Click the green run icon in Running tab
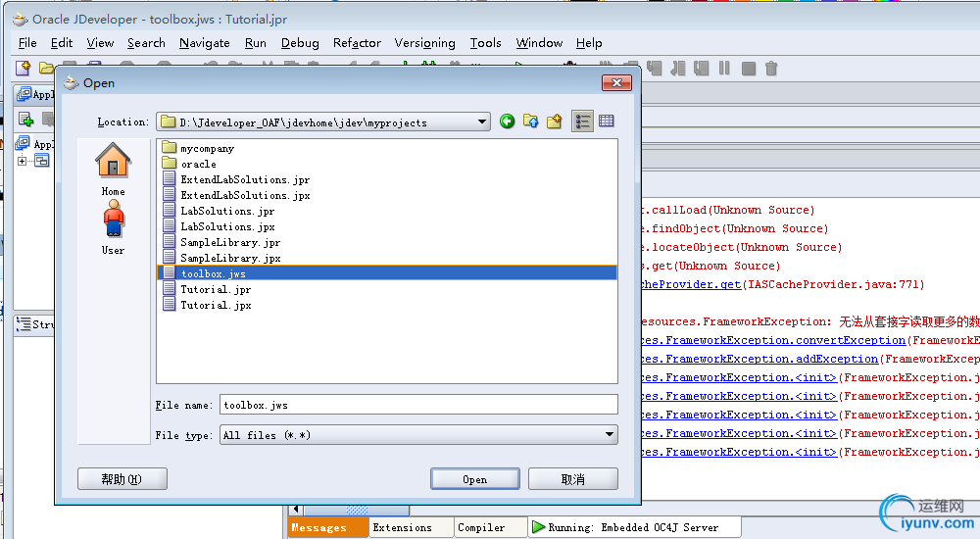 click(538, 527)
